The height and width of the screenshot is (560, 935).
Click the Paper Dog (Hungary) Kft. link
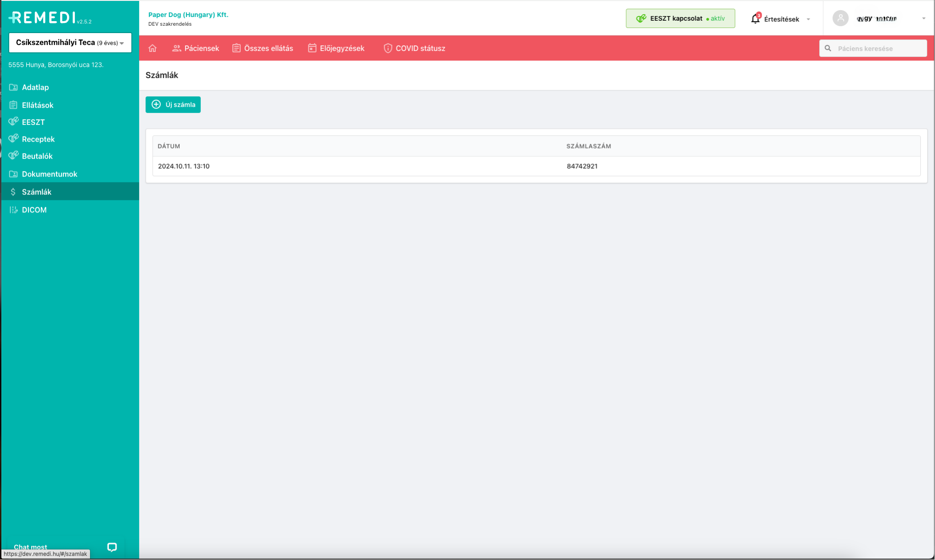188,15
